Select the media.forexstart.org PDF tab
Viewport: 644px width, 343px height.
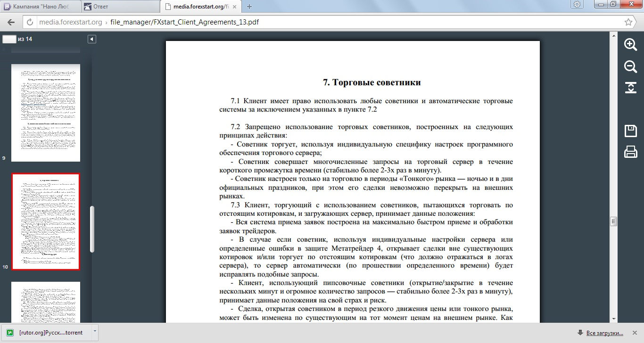pyautogui.click(x=200, y=7)
